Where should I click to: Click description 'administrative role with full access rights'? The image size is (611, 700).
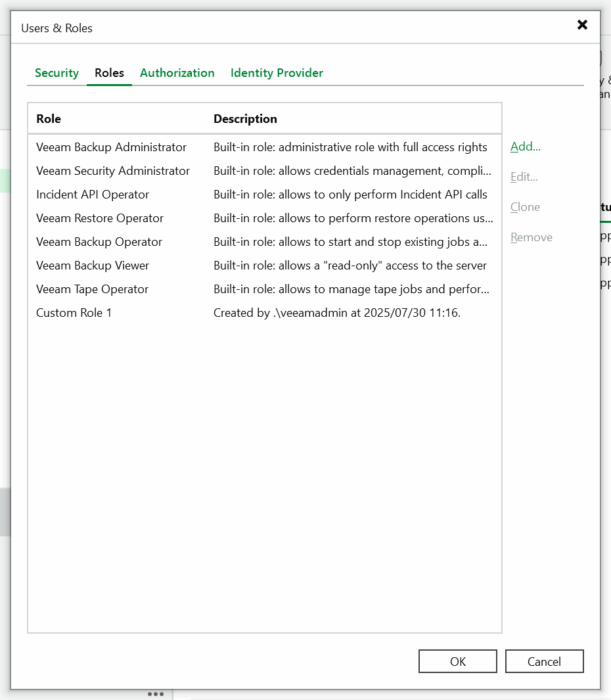[383, 147]
